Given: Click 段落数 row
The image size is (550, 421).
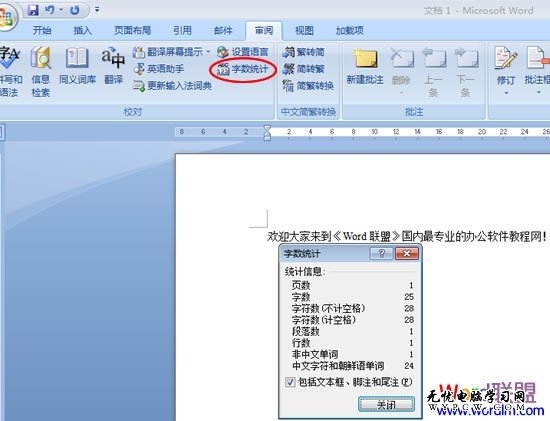Looking at the screenshot, I should point(353,331).
